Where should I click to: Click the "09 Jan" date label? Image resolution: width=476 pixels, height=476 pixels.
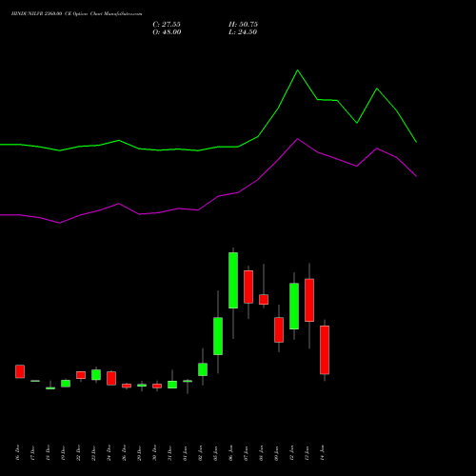pyautogui.click(x=276, y=452)
